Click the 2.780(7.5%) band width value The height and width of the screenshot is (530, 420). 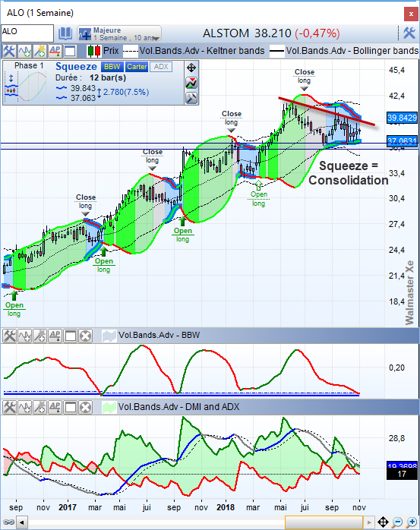pos(126,93)
